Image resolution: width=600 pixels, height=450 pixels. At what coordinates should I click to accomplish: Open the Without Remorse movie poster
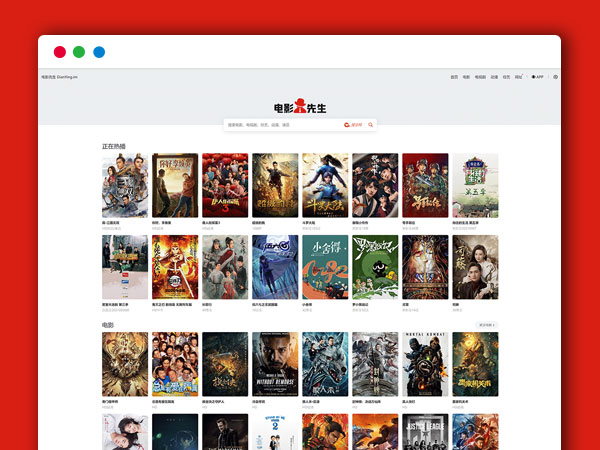(x=275, y=364)
